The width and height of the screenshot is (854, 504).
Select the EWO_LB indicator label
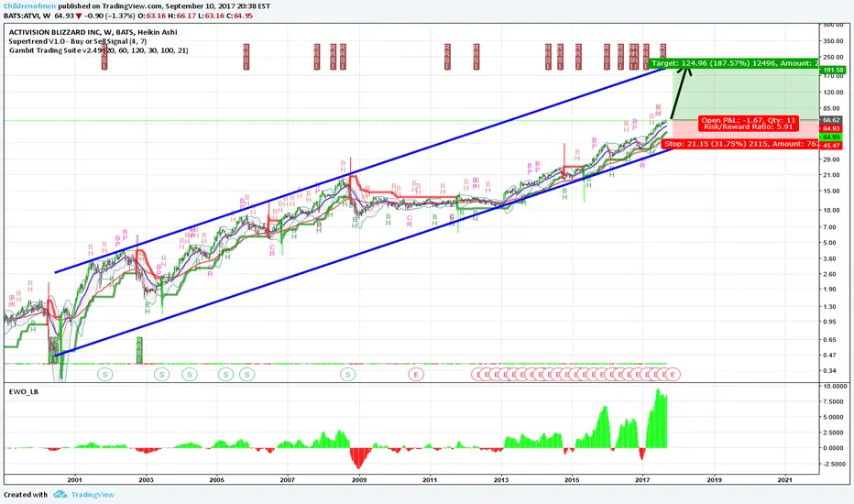(x=24, y=391)
